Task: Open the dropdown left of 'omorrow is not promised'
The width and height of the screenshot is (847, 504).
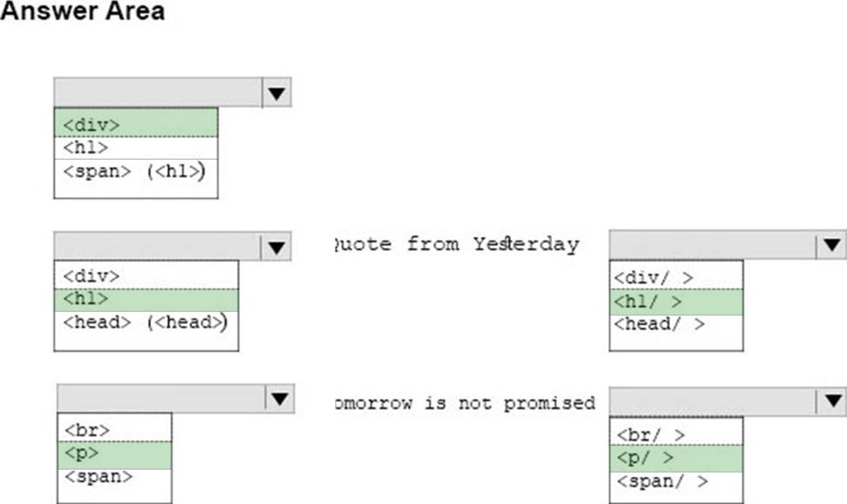Action: pyautogui.click(x=280, y=399)
